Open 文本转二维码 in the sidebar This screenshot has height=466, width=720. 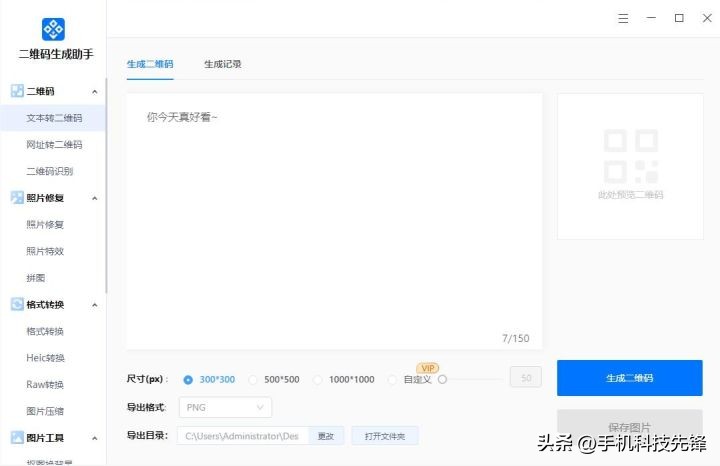(54, 118)
